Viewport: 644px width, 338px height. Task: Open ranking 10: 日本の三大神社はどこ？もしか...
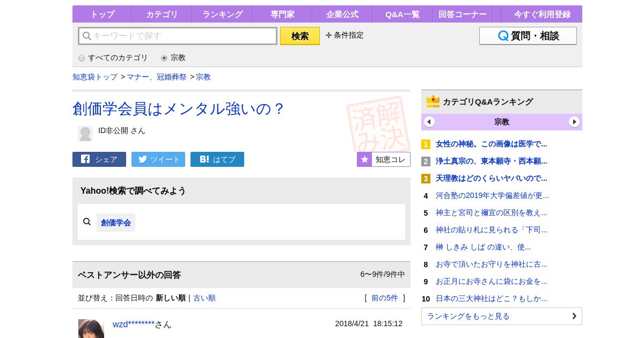click(x=492, y=298)
